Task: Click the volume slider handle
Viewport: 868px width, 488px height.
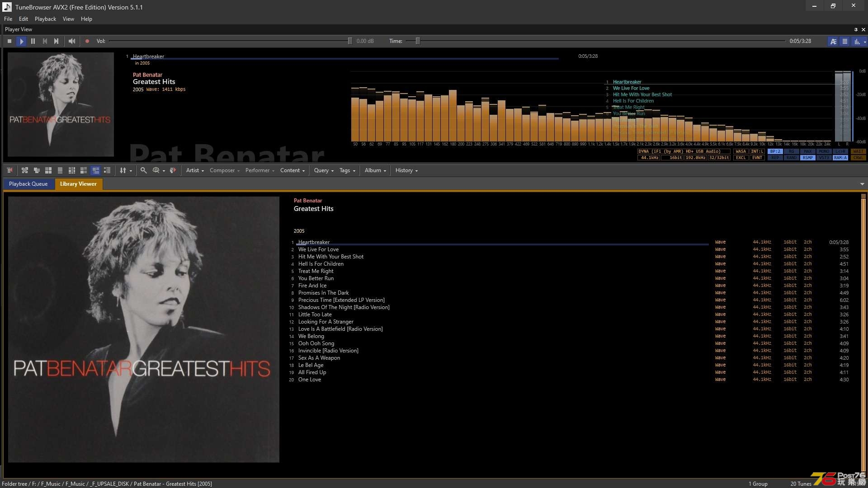Action: tap(350, 41)
